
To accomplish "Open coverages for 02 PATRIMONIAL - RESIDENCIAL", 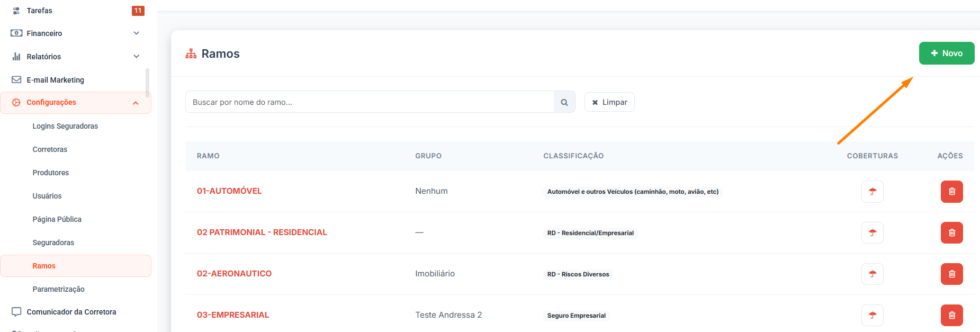I will [872, 233].
